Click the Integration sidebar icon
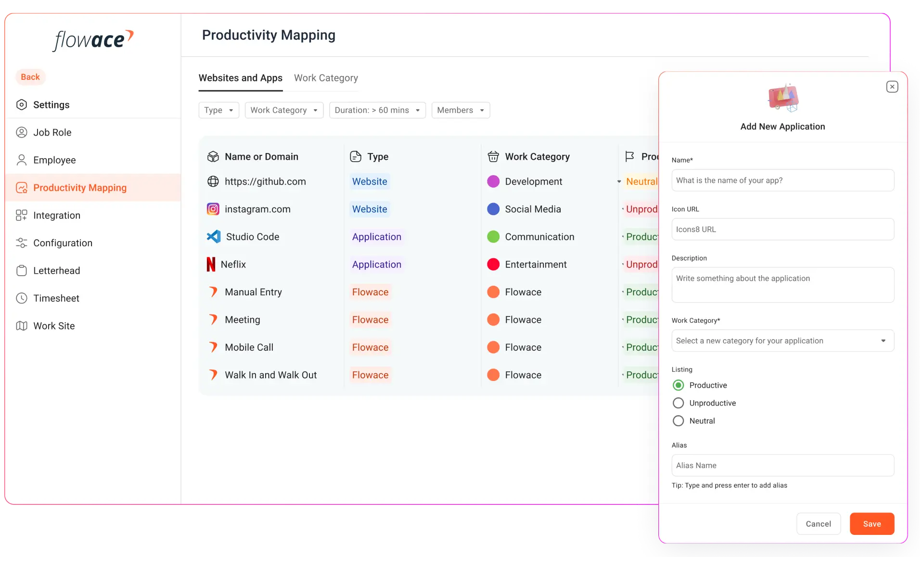This screenshot has height=570, width=924. point(23,215)
